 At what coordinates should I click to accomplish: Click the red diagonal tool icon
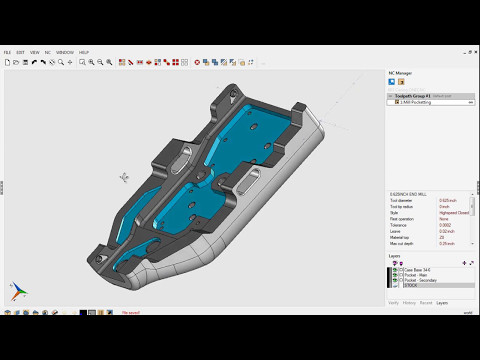[131, 62]
